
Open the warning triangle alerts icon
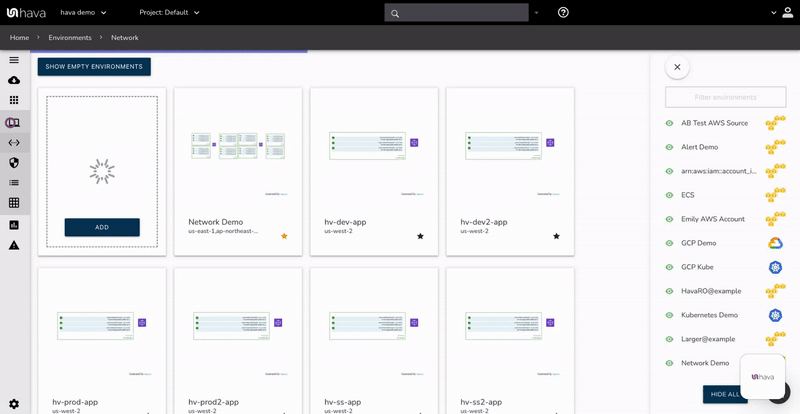14,245
